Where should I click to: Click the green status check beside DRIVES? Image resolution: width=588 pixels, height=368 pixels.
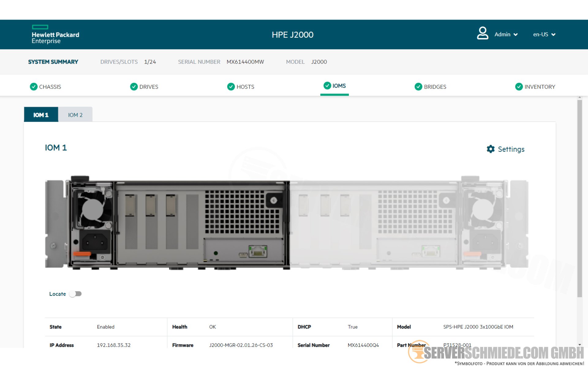tap(134, 87)
